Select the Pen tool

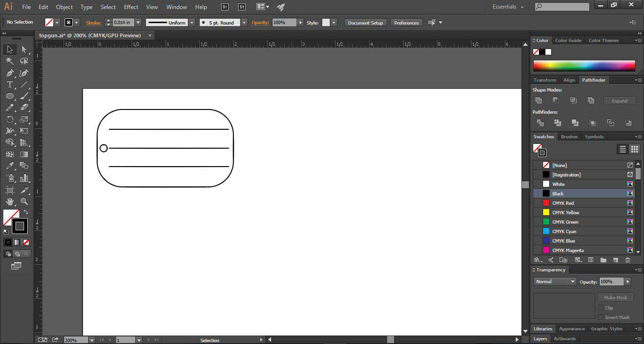click(10, 73)
